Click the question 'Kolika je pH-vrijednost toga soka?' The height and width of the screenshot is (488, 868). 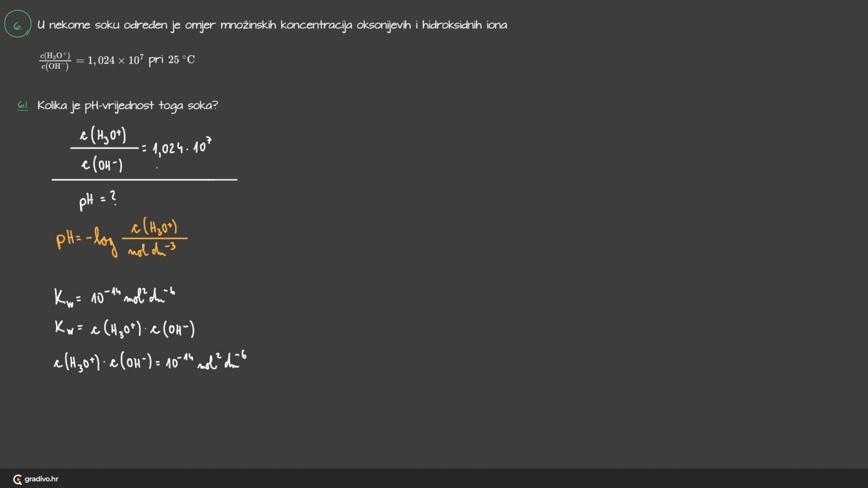coord(127,106)
